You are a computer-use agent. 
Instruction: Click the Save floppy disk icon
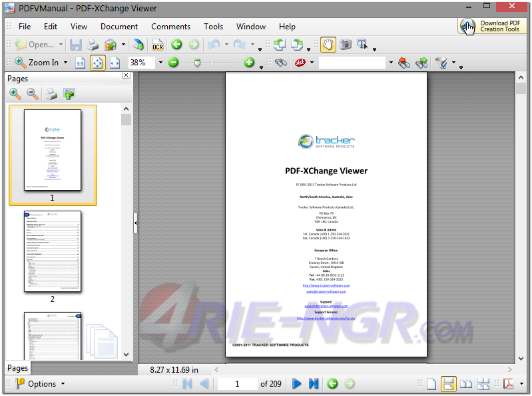click(x=76, y=45)
